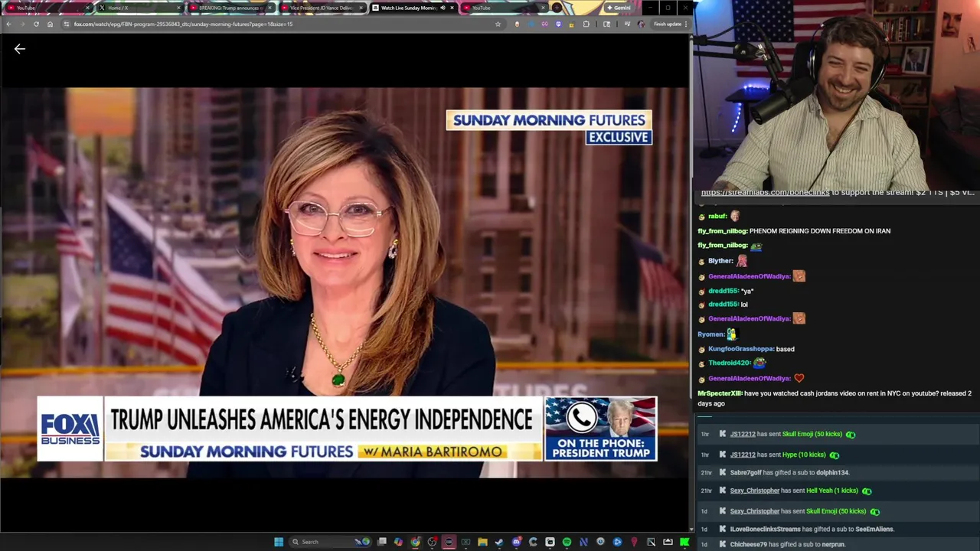Open Sexy_Christopher link in Hell Yeah row
The image size is (980, 551).
pos(754,491)
